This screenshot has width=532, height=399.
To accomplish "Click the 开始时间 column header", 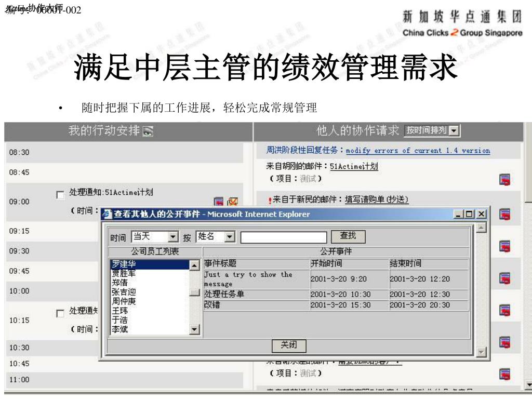I will (x=350, y=263).
